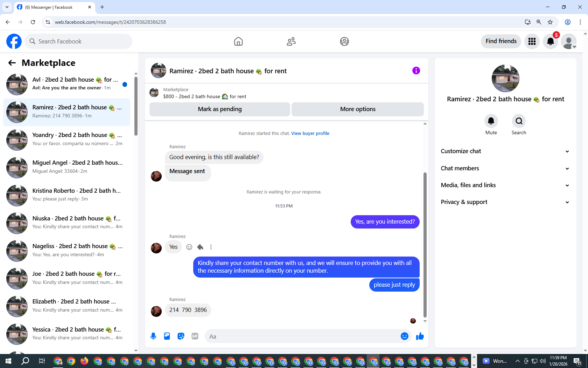
Task: Open the emoji picker in composer
Action: coord(405,336)
